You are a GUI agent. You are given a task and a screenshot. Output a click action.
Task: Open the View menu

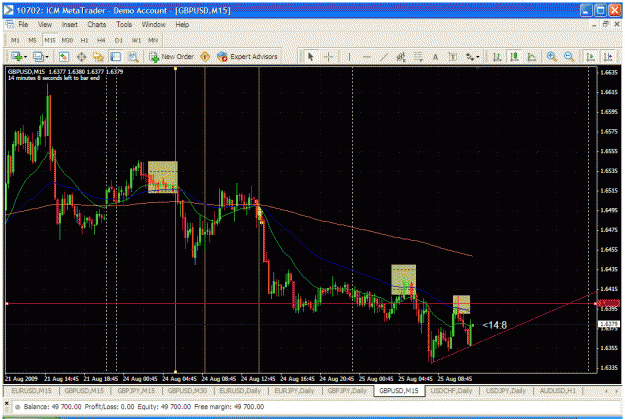(45, 24)
